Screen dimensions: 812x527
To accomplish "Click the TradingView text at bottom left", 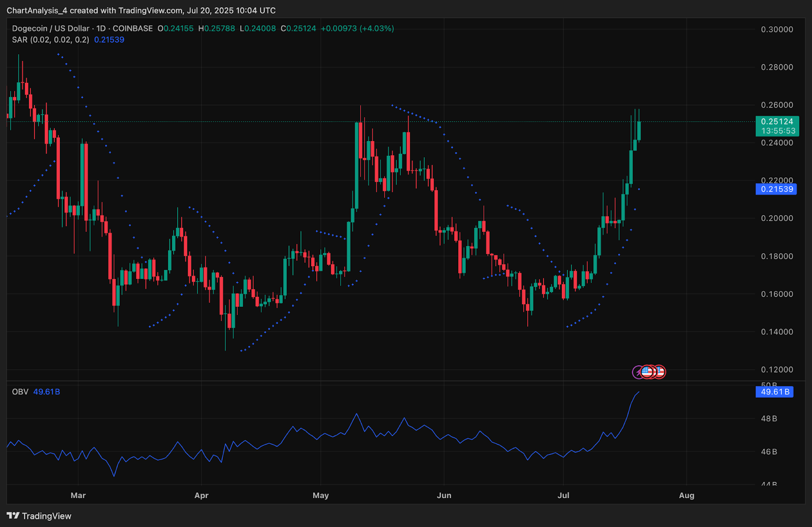I will point(47,516).
